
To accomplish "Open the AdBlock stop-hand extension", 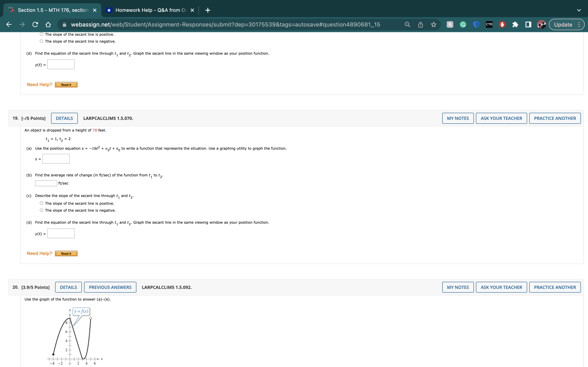I will [502, 24].
